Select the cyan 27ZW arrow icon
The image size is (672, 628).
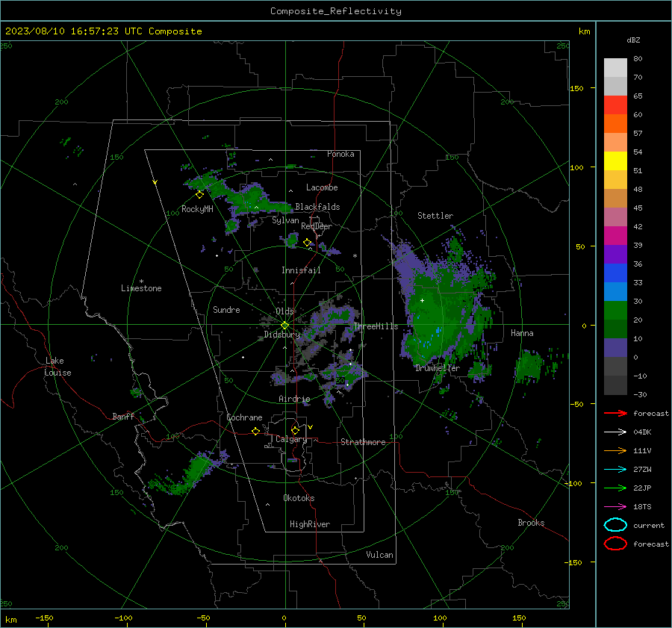tap(615, 470)
